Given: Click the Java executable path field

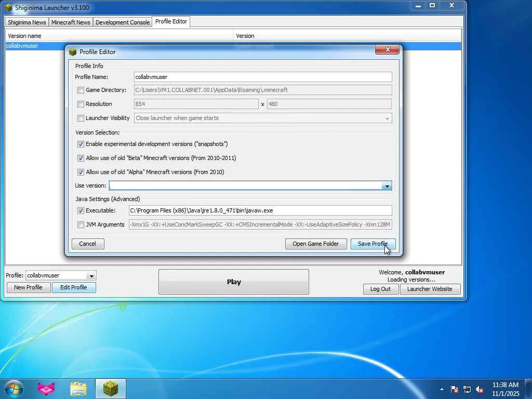Looking at the screenshot, I should coord(260,211).
